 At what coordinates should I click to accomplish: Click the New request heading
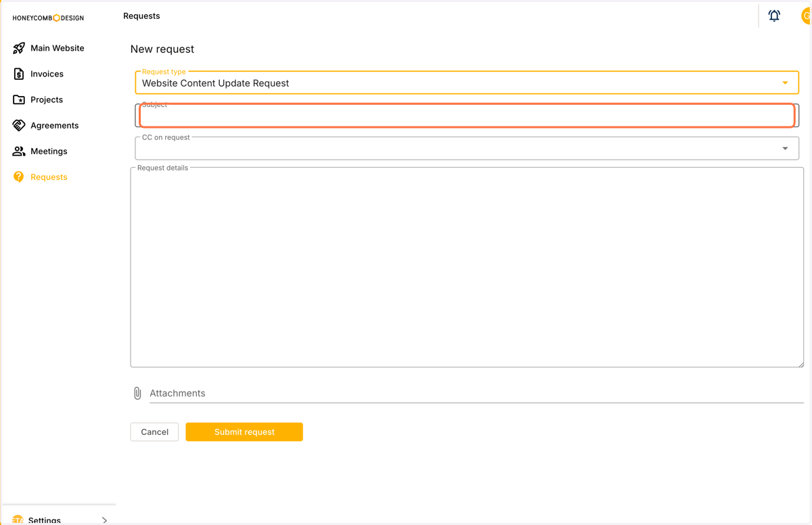click(x=162, y=49)
